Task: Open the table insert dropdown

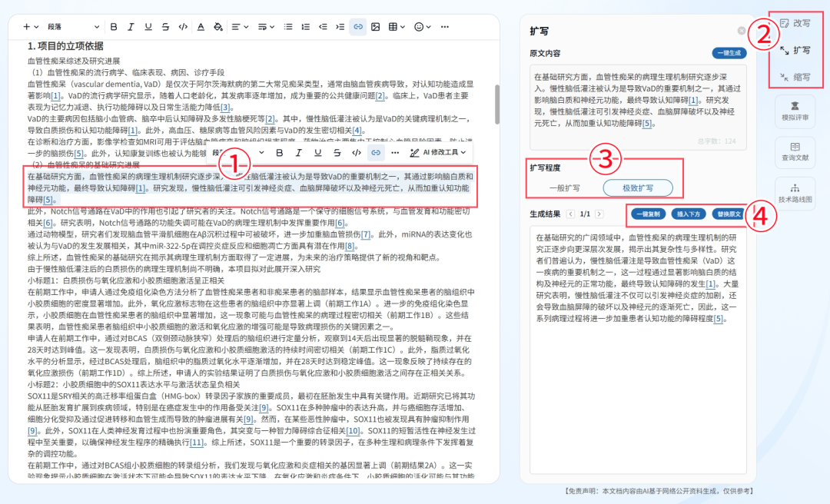Action: 397,27
